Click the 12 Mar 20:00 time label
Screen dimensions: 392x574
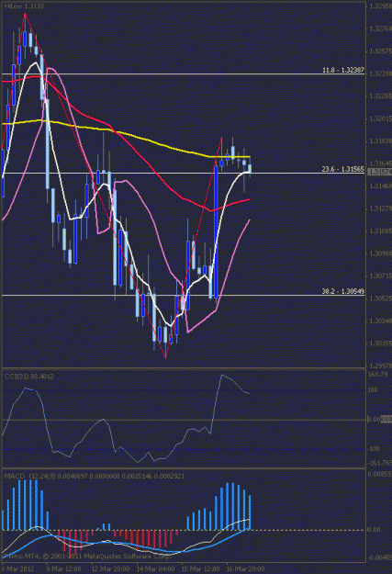[110, 568]
